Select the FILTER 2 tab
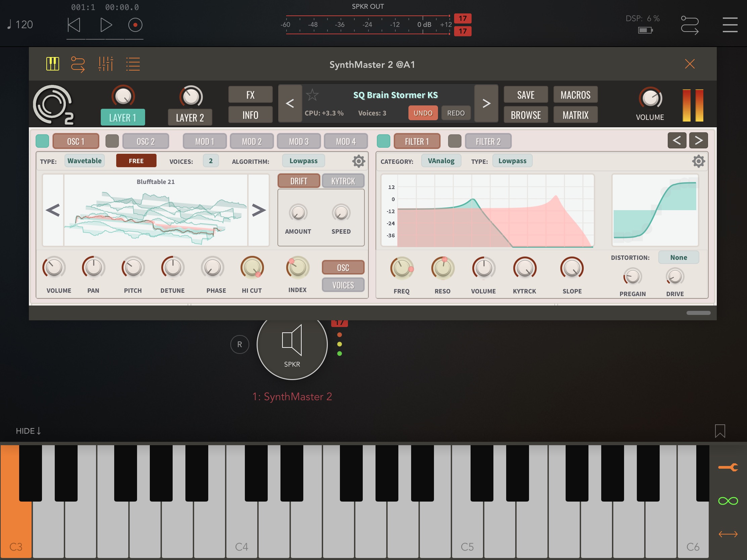 pyautogui.click(x=488, y=141)
